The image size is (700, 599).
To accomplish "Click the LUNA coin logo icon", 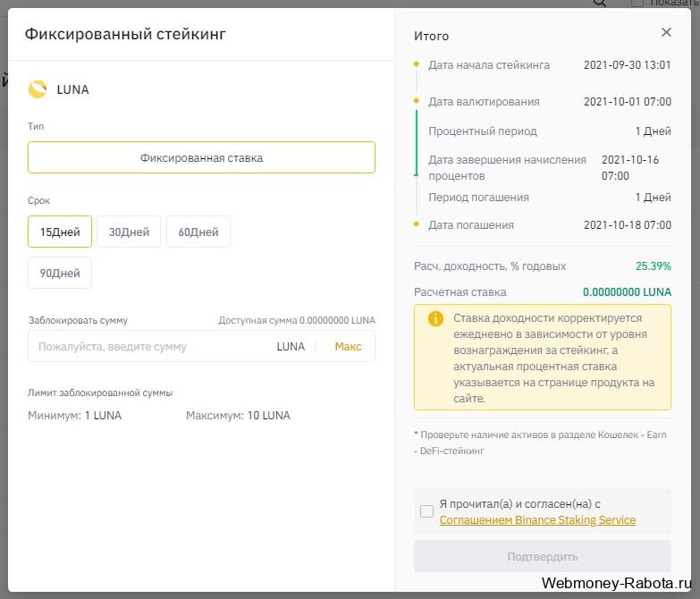I will [x=38, y=89].
